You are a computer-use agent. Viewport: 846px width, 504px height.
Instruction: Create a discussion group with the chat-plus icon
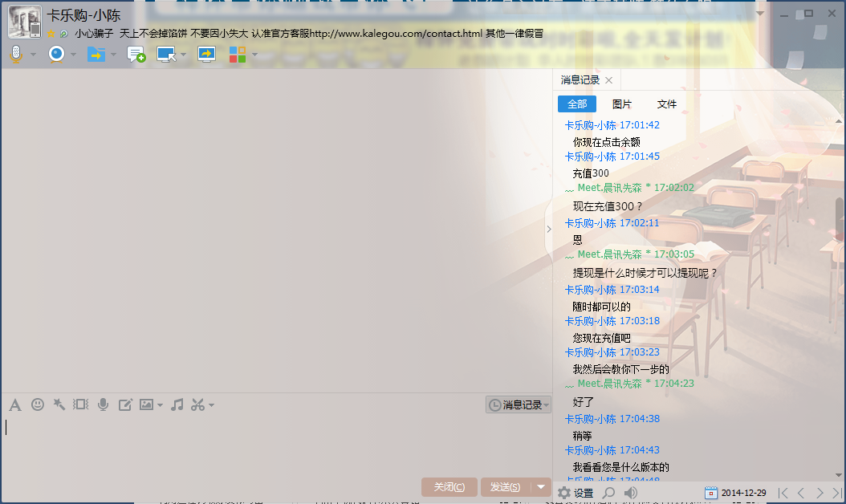coord(136,55)
